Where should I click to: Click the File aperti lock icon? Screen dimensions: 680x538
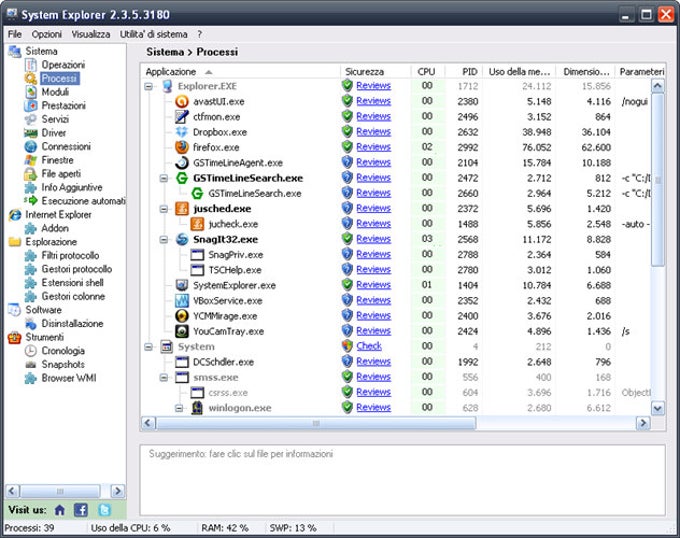pyautogui.click(x=30, y=174)
